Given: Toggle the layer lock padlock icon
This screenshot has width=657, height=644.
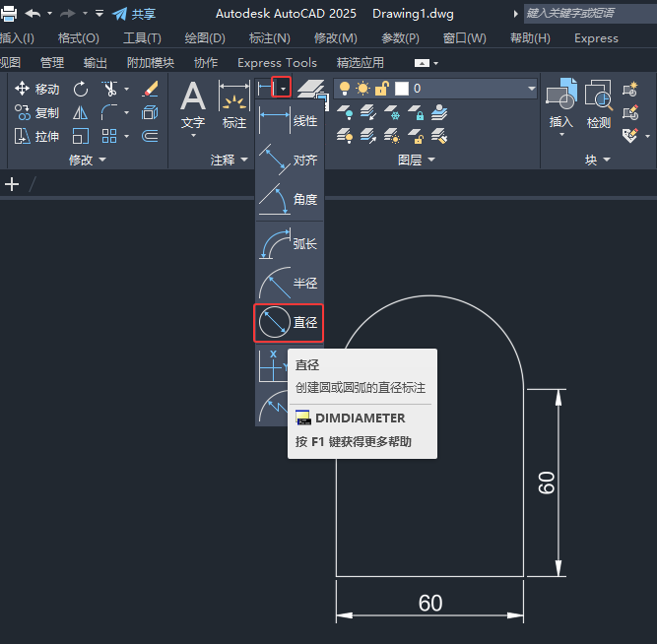Looking at the screenshot, I should coord(381,89).
